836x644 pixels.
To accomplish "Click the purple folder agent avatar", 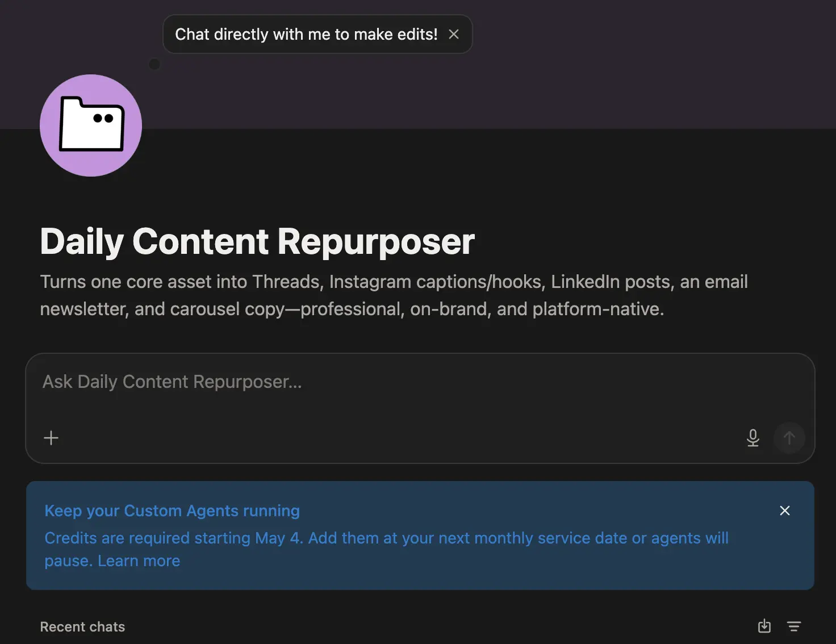I will tap(91, 126).
